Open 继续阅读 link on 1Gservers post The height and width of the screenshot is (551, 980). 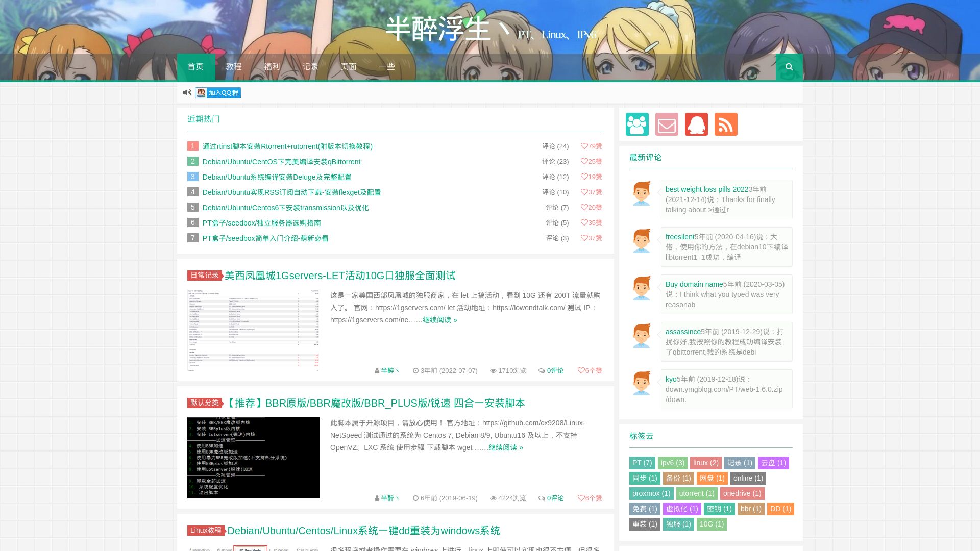[x=438, y=320]
